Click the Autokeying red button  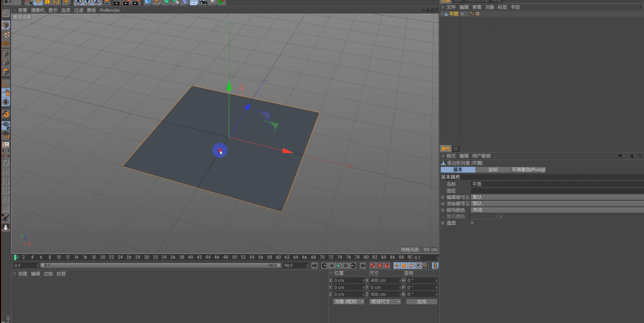pos(380,266)
